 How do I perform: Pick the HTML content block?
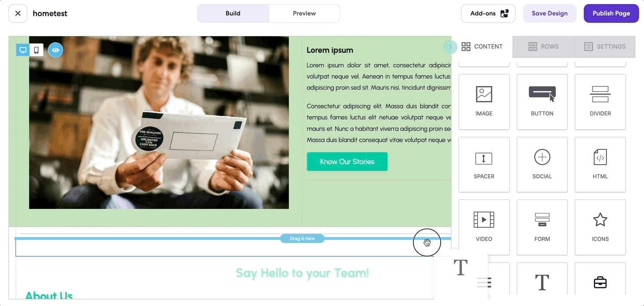(600, 165)
